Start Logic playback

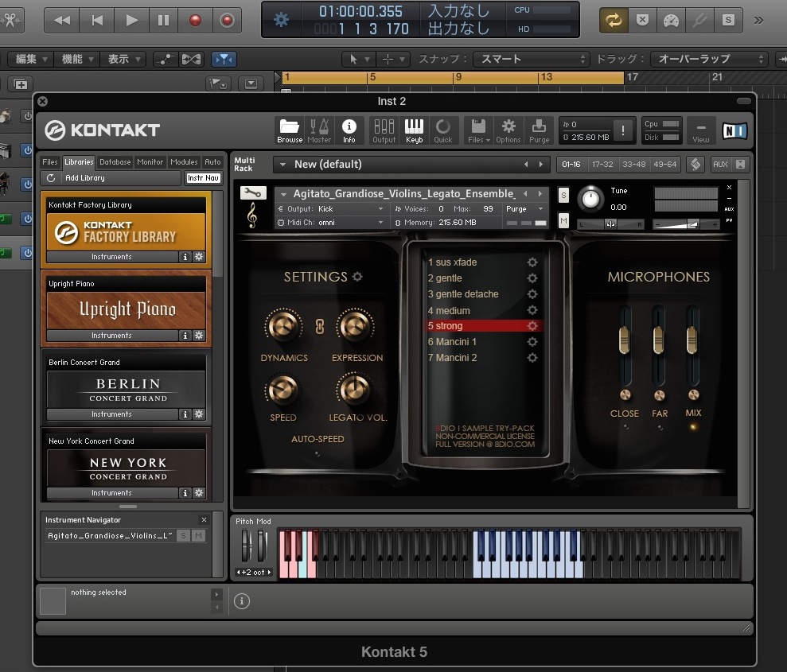131,20
